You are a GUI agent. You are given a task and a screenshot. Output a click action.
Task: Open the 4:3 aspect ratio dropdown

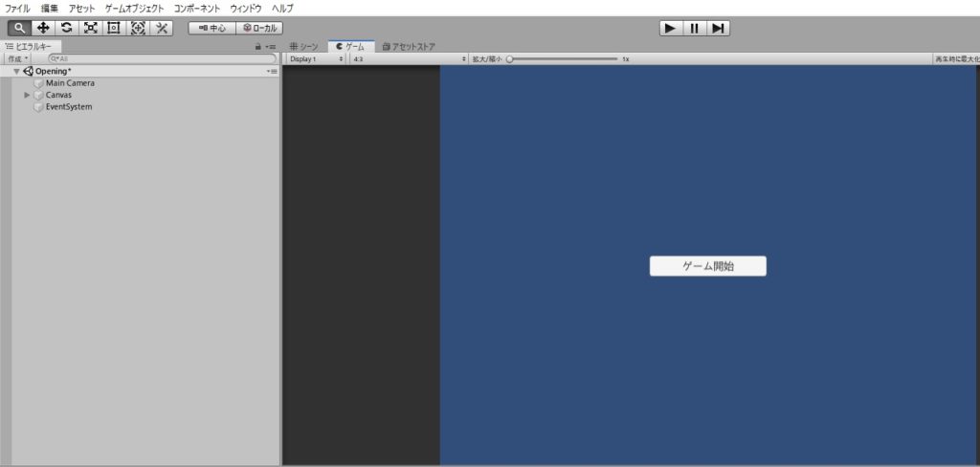coord(409,58)
